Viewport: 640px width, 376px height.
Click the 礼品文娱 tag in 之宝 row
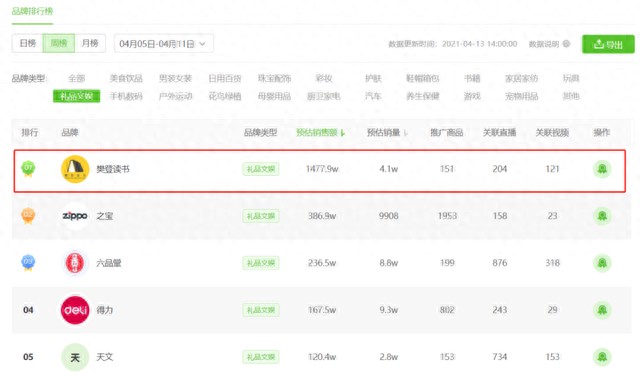tap(261, 216)
